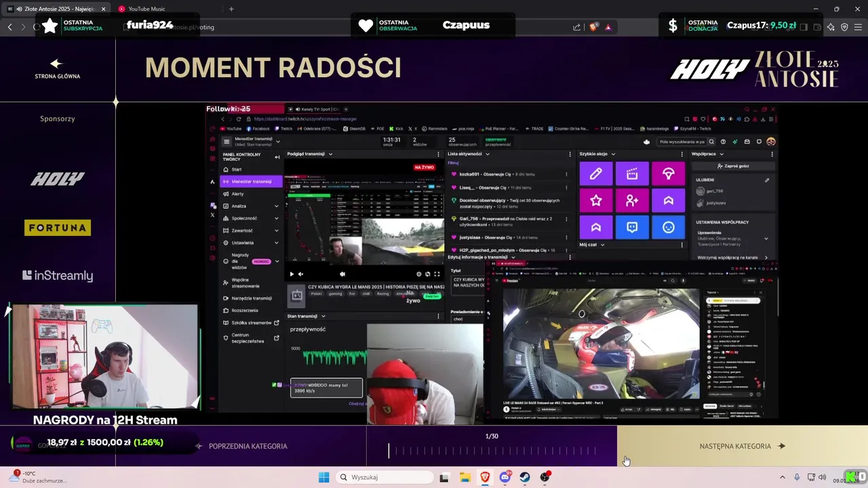Image resolution: width=868 pixels, height=488 pixels.
Task: Click the star quick action tile
Action: 595,201
